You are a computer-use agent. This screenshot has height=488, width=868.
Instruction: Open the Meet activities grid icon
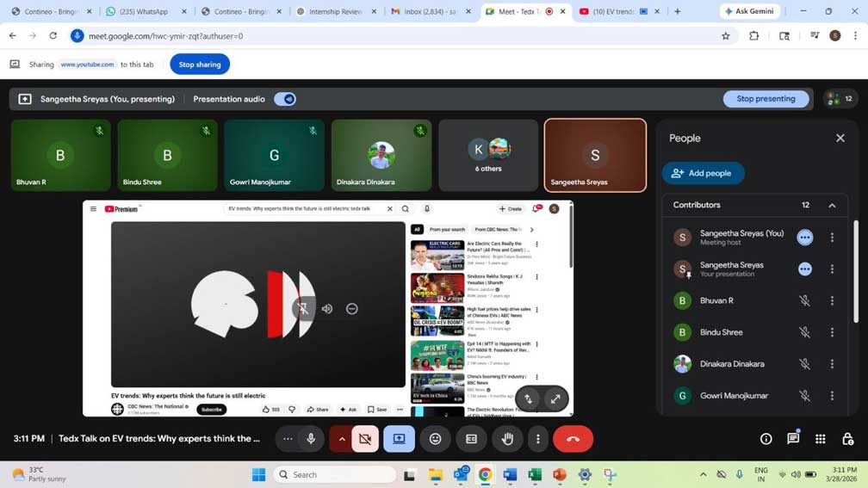pos(821,439)
